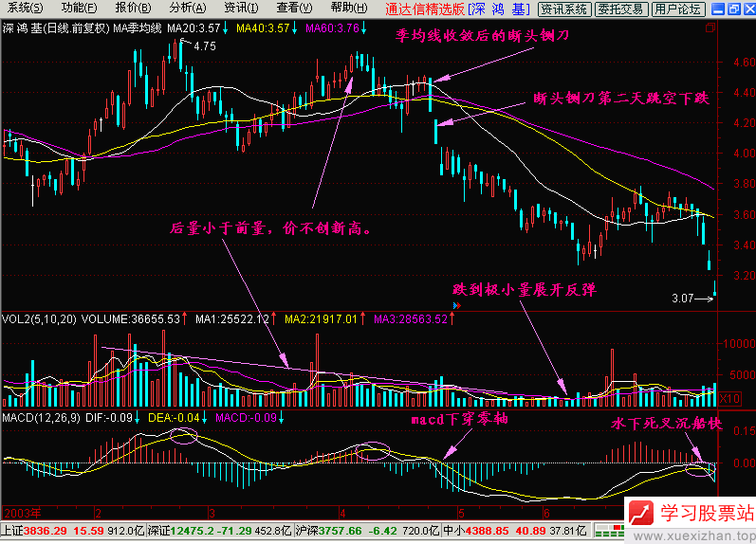
Task: Click the 沪深 index quote in status bar
Action: click(367, 531)
